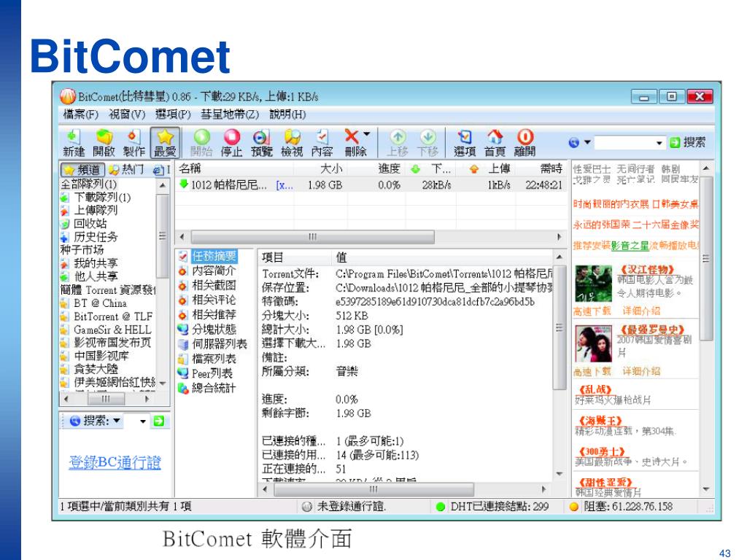The width and height of the screenshot is (747, 560).
Task: Click the 製作 (Make torrent) toolbar icon
Action: (x=133, y=143)
